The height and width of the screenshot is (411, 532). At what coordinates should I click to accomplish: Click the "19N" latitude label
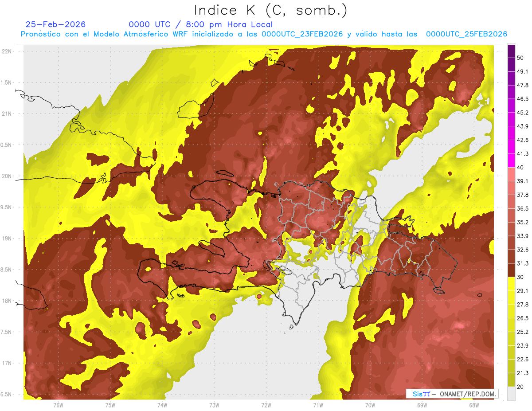click(8, 239)
